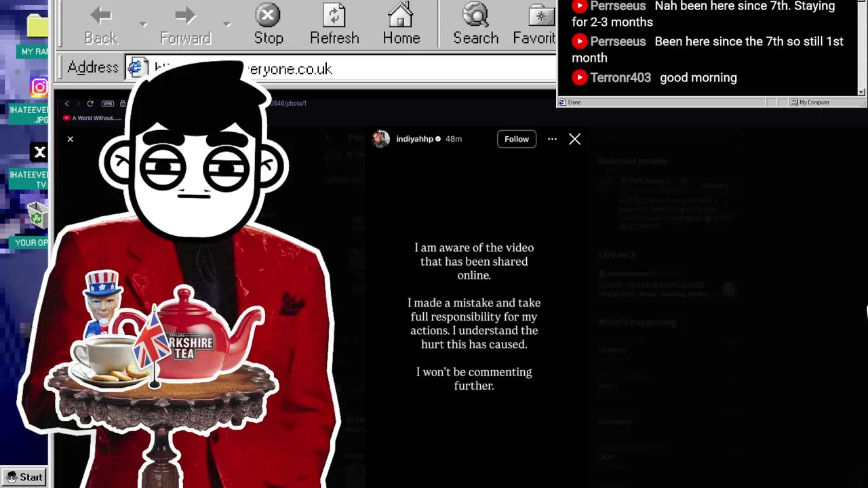Go to Home via toolbar icon
868x488 pixels.
pyautogui.click(x=401, y=25)
